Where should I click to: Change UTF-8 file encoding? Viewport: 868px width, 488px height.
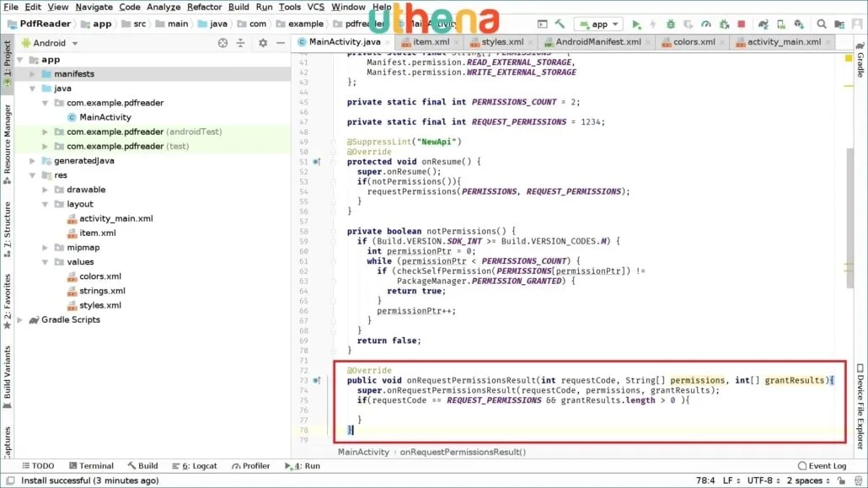coord(764,480)
